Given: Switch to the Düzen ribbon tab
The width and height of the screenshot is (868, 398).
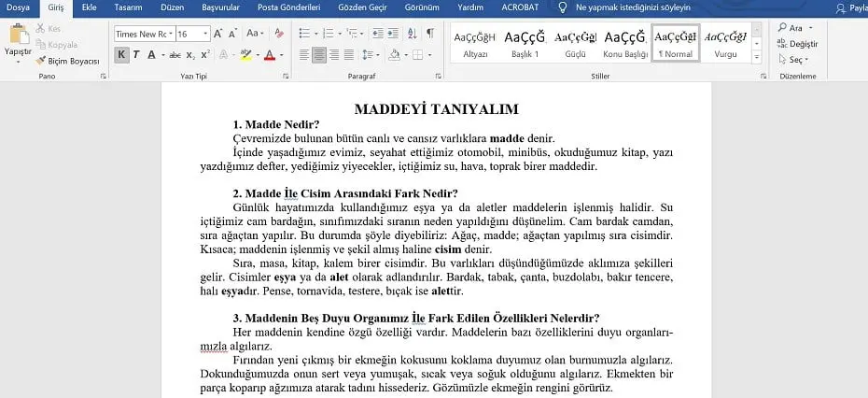Looking at the screenshot, I should point(172,7).
